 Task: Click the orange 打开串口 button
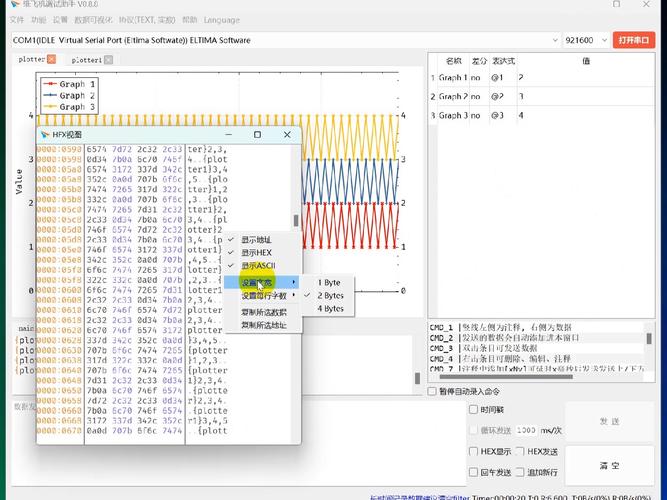[x=634, y=40]
